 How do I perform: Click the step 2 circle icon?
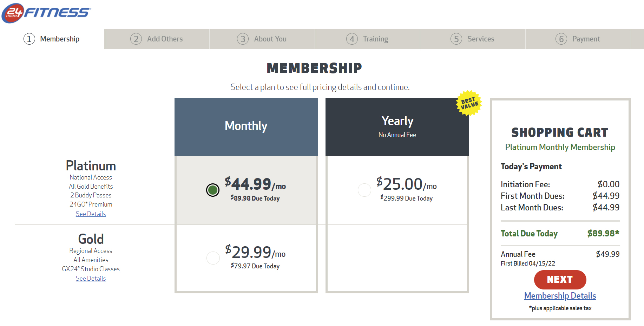136,39
